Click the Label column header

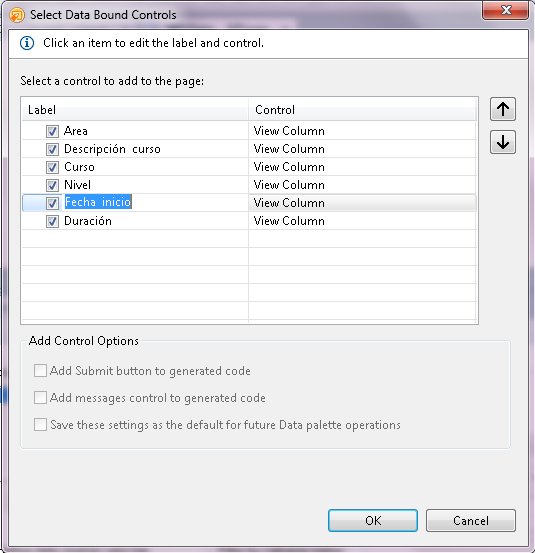point(135,110)
